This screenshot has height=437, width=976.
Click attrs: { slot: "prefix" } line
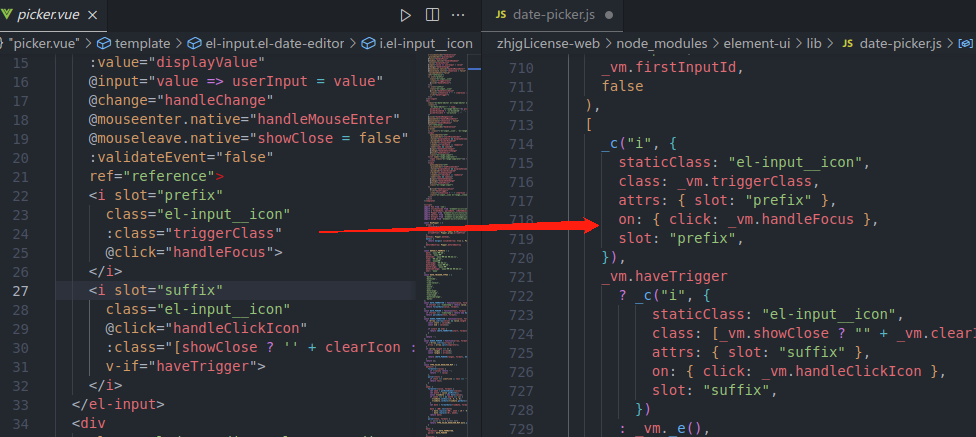(x=728, y=200)
